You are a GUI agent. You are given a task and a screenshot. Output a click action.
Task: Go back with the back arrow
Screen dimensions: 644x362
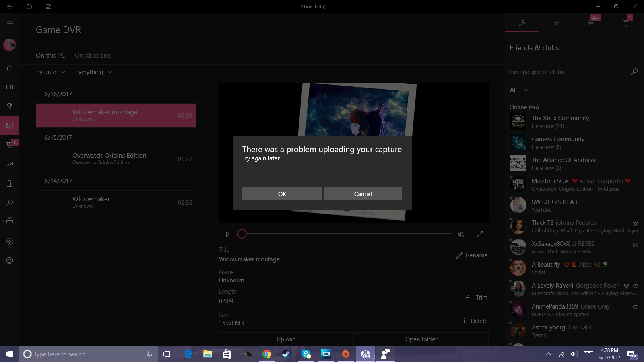point(10,6)
